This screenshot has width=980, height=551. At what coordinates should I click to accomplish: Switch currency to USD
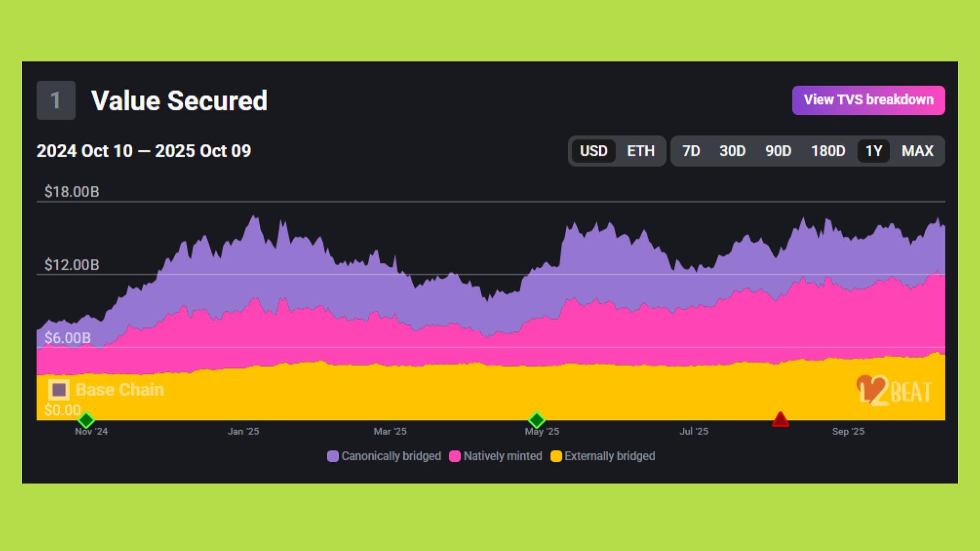[594, 151]
